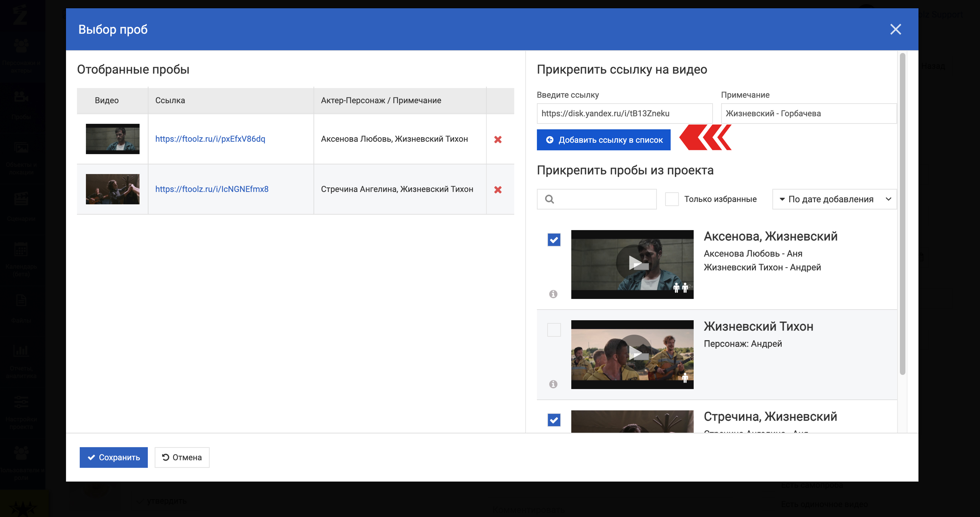Click Добавить ссылку в список button
This screenshot has height=517, width=980.
pos(603,140)
